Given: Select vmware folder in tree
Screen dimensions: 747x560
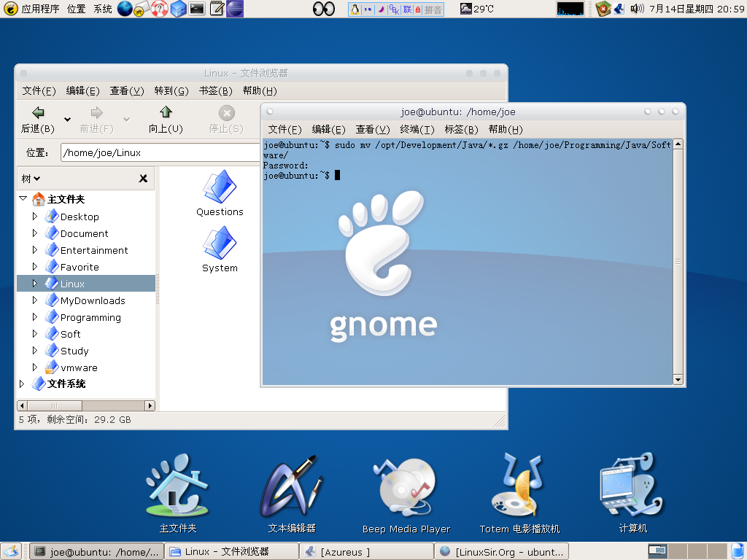Looking at the screenshot, I should [x=79, y=367].
